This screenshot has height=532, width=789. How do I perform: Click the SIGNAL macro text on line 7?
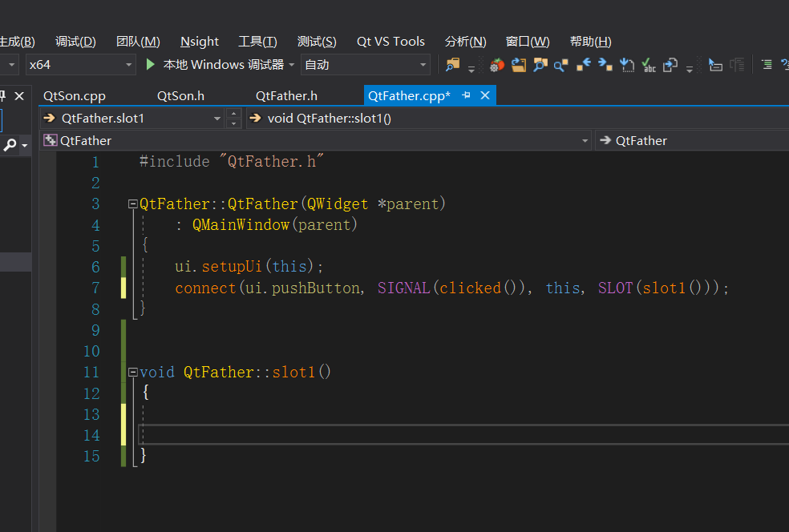click(x=403, y=288)
